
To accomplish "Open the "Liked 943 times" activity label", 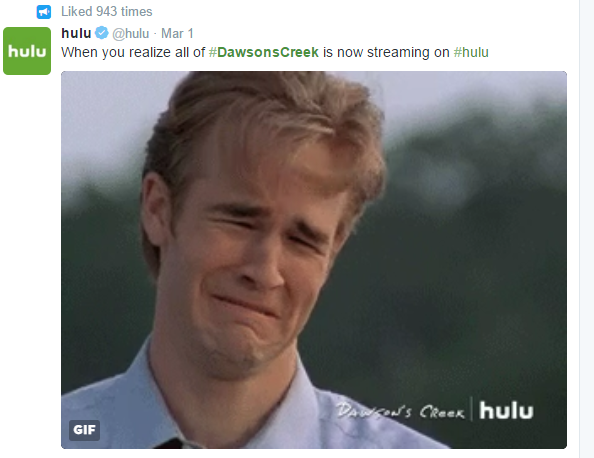I will tap(106, 12).
